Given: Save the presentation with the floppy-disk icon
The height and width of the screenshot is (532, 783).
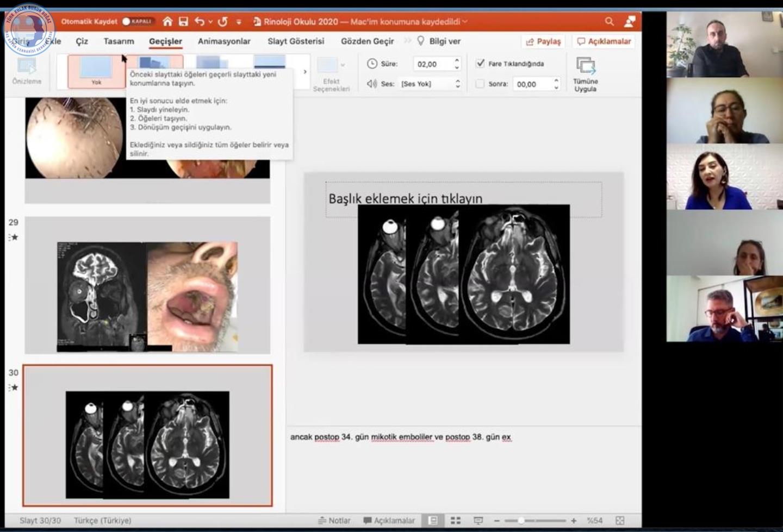Looking at the screenshot, I should click(x=183, y=21).
